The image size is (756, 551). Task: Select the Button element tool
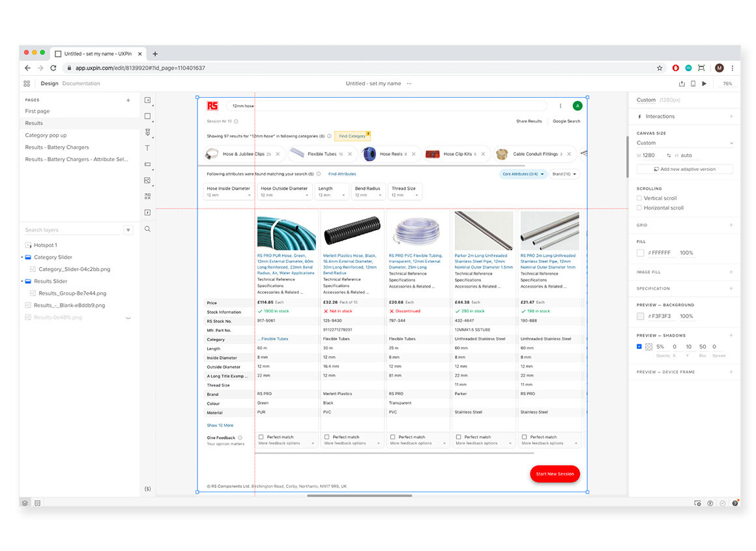point(147,164)
